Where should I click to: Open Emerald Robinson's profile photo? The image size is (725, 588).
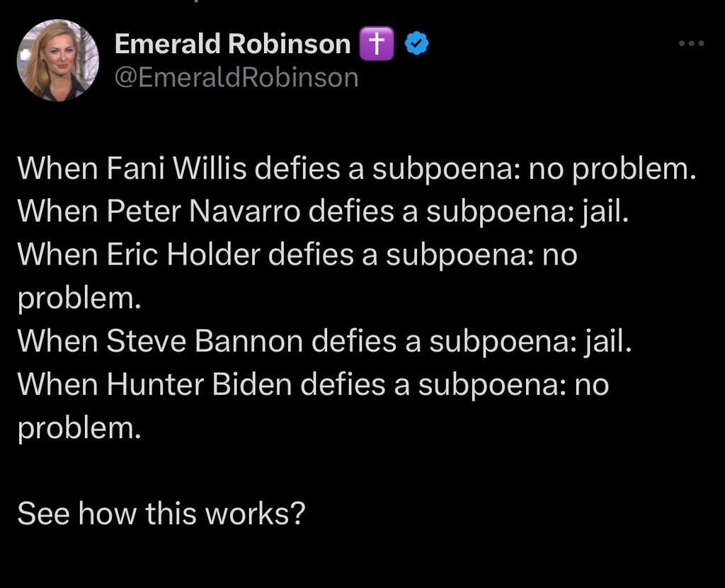tap(58, 59)
